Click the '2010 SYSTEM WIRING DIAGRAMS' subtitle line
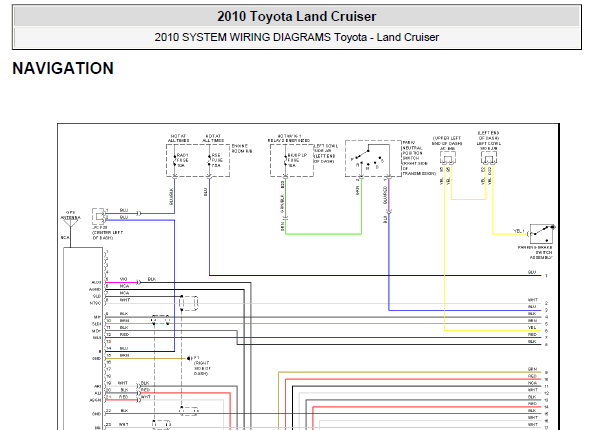This screenshot has width=604, height=430. (x=297, y=37)
